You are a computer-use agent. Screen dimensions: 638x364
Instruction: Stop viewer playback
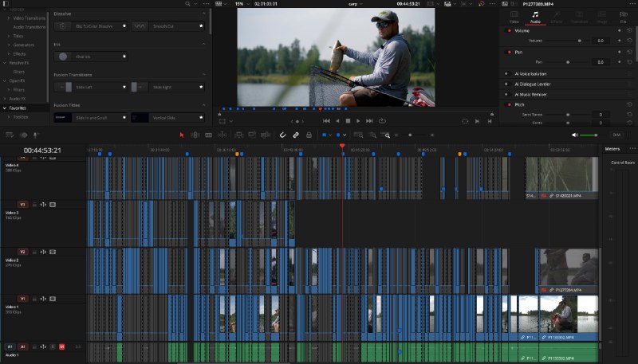tap(348, 120)
